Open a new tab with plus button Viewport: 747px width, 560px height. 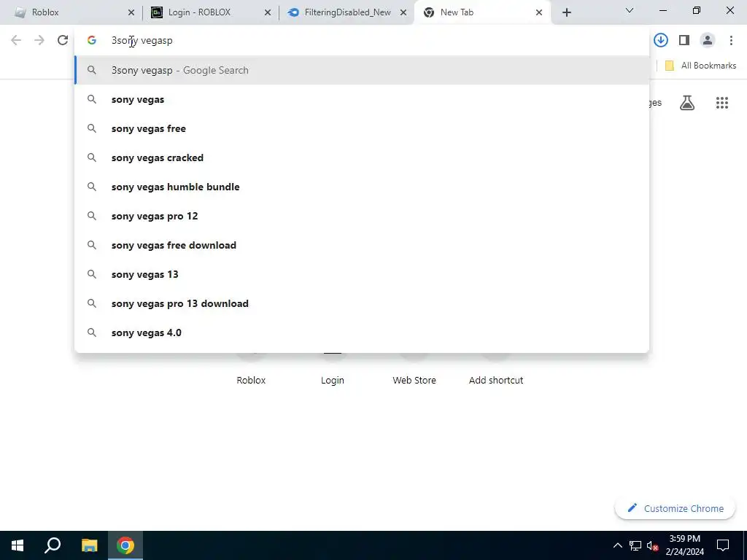566,13
